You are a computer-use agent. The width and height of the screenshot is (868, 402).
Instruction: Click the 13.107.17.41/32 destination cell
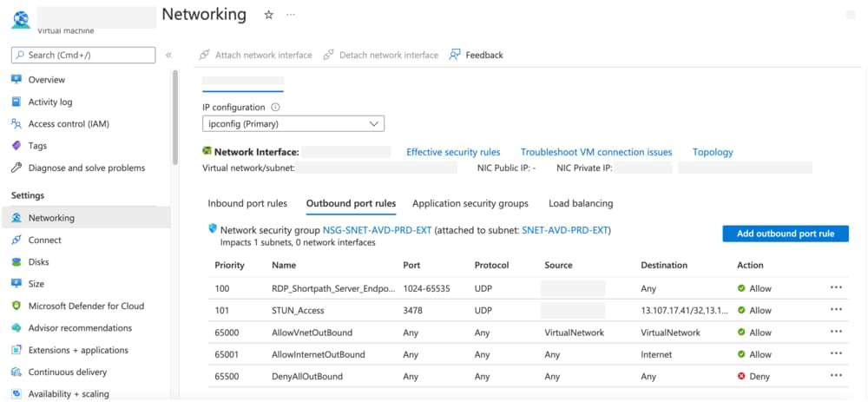coord(684,311)
